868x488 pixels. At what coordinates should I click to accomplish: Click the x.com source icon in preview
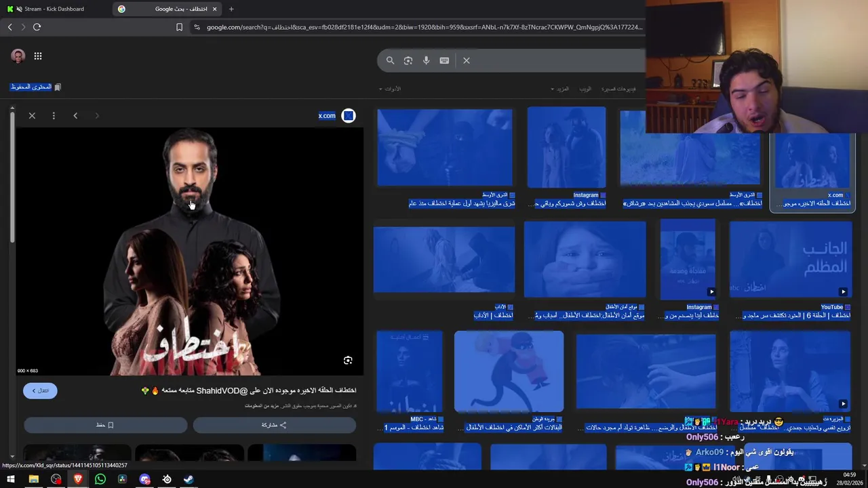click(349, 116)
